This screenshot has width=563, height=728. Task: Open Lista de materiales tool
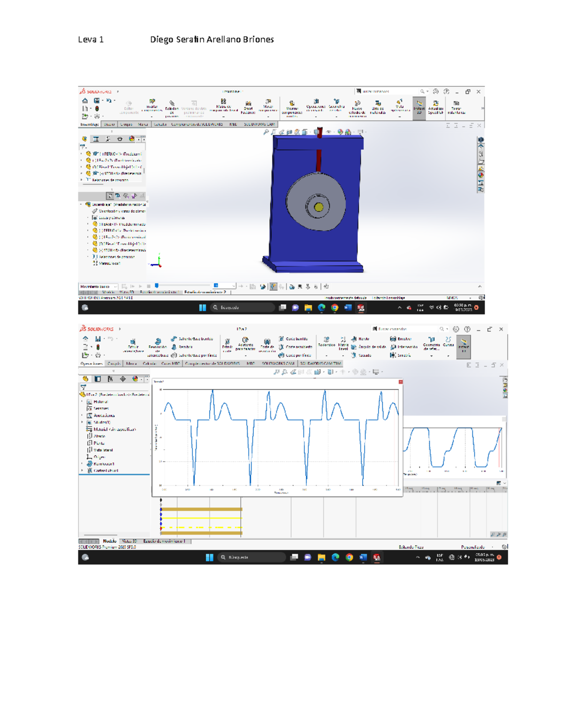click(x=378, y=106)
